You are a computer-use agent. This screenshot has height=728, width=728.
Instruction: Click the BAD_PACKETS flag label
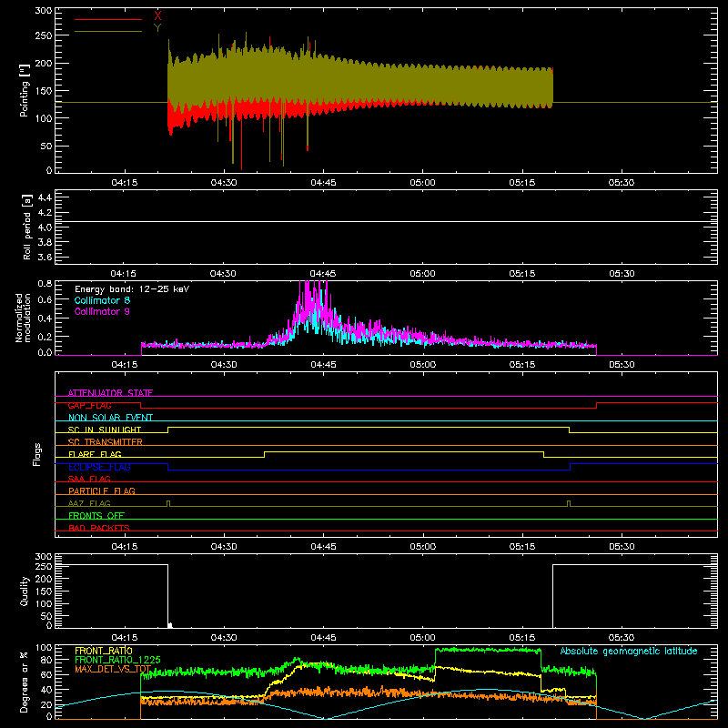[99, 528]
